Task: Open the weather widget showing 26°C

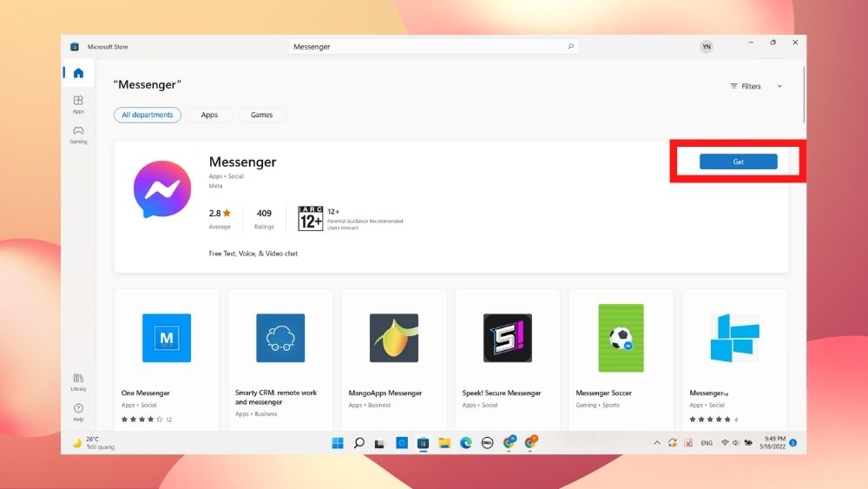Action: click(x=93, y=442)
